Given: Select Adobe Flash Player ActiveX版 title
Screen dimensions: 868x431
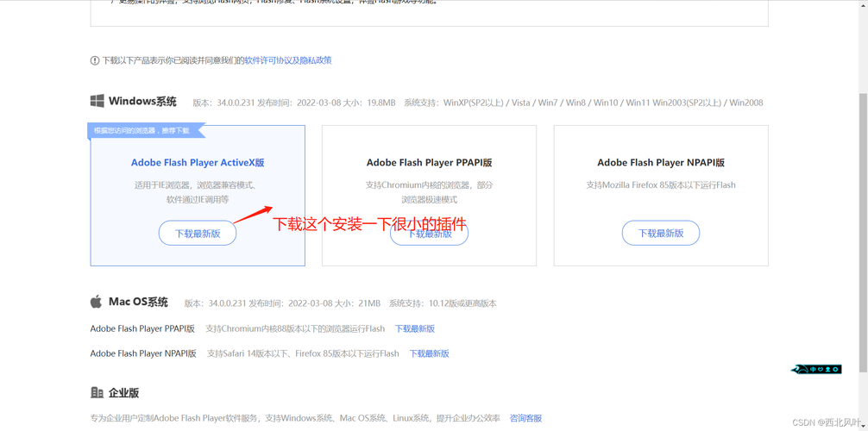Looking at the screenshot, I should (198, 163).
